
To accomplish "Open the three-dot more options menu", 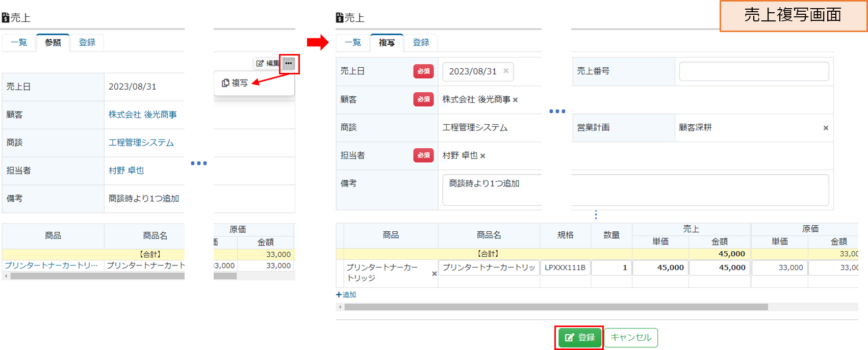I will pyautogui.click(x=289, y=63).
